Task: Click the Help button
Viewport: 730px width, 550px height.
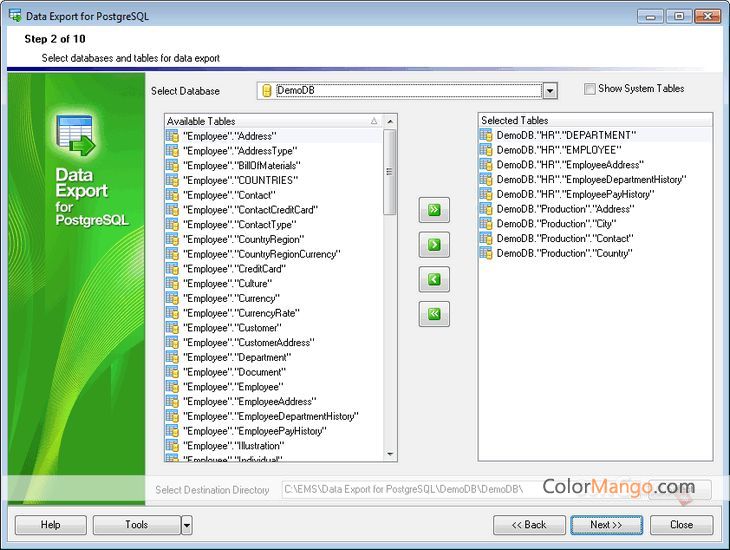Action: (51, 525)
